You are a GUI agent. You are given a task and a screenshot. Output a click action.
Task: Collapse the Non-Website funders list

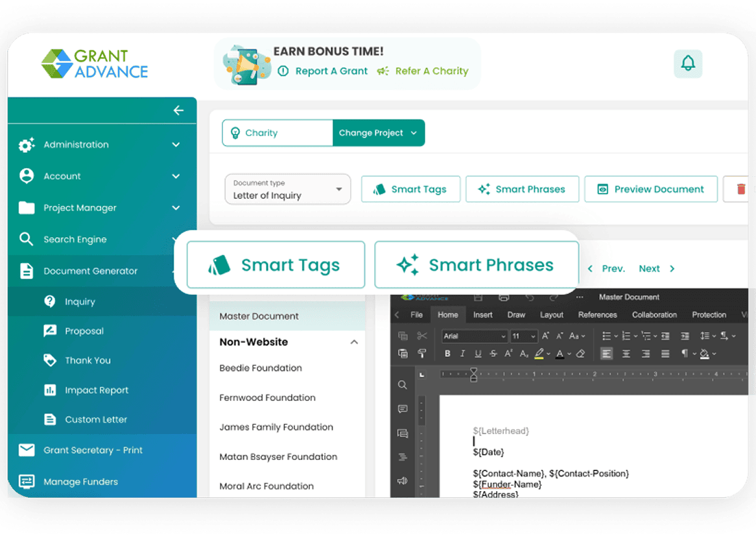click(x=354, y=342)
